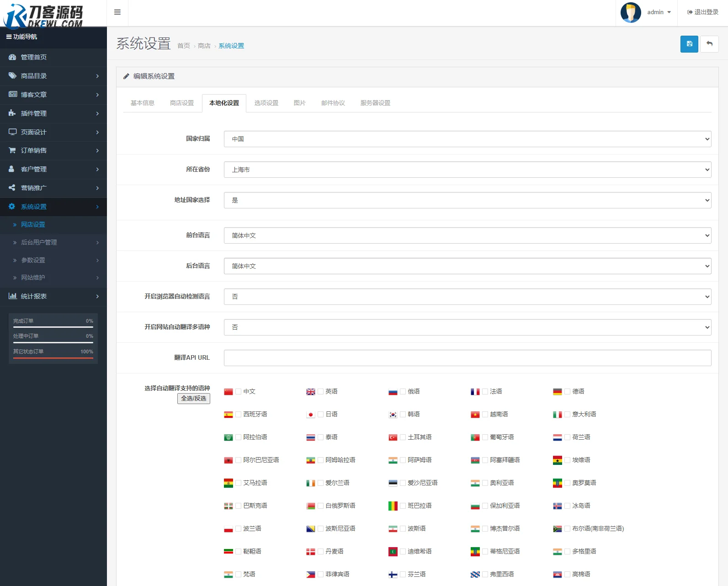The width and height of the screenshot is (728, 586).
Task: Check the 中文 language checkbox
Action: [x=238, y=392]
